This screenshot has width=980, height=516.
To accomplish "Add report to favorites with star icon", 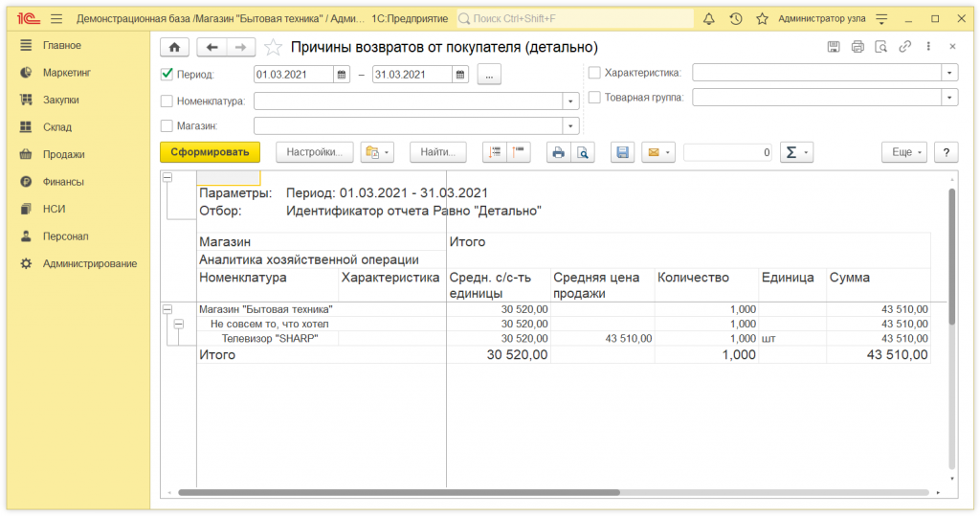I will click(x=273, y=47).
